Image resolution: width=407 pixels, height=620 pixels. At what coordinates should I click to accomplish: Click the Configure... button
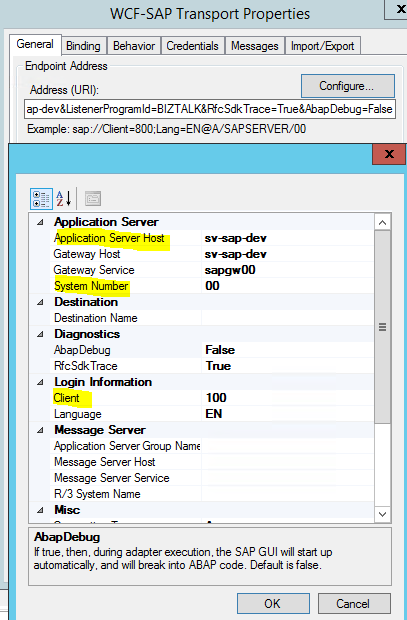pos(348,86)
